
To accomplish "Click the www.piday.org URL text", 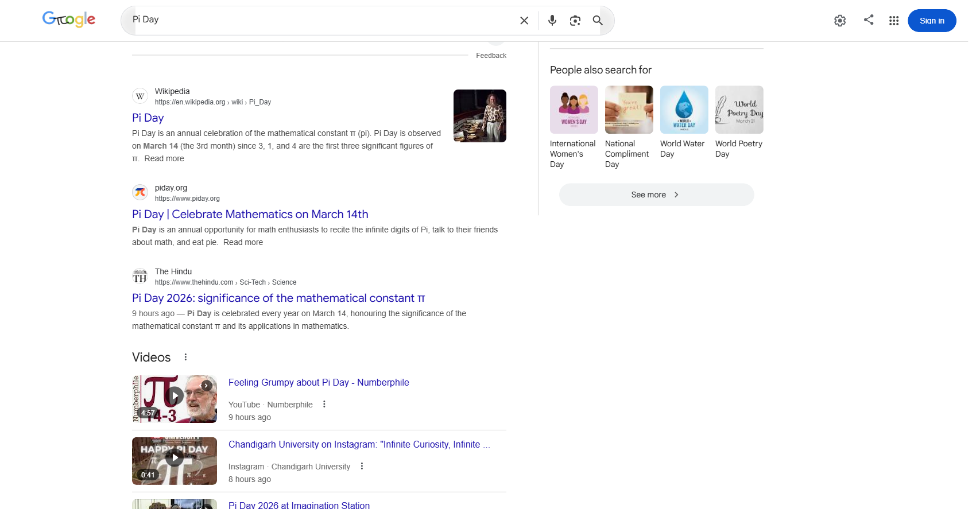I will tap(187, 199).
